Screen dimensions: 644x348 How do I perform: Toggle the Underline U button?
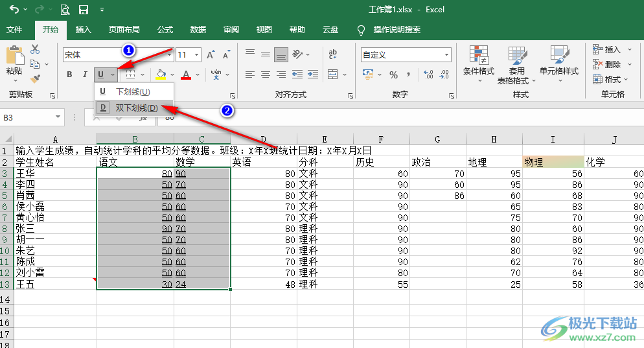101,75
